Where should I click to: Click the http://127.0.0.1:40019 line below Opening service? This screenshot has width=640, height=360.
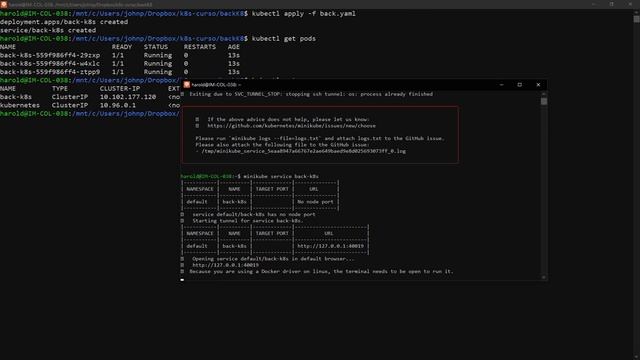[x=225, y=265]
